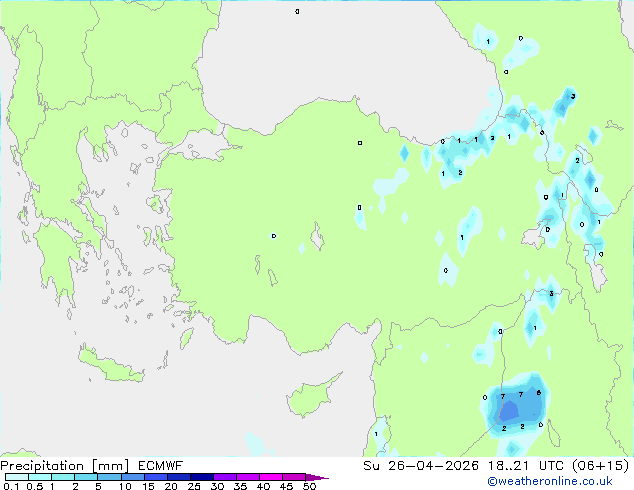
Task: Click the '18..21 UTC' time text
Action: pos(528,466)
